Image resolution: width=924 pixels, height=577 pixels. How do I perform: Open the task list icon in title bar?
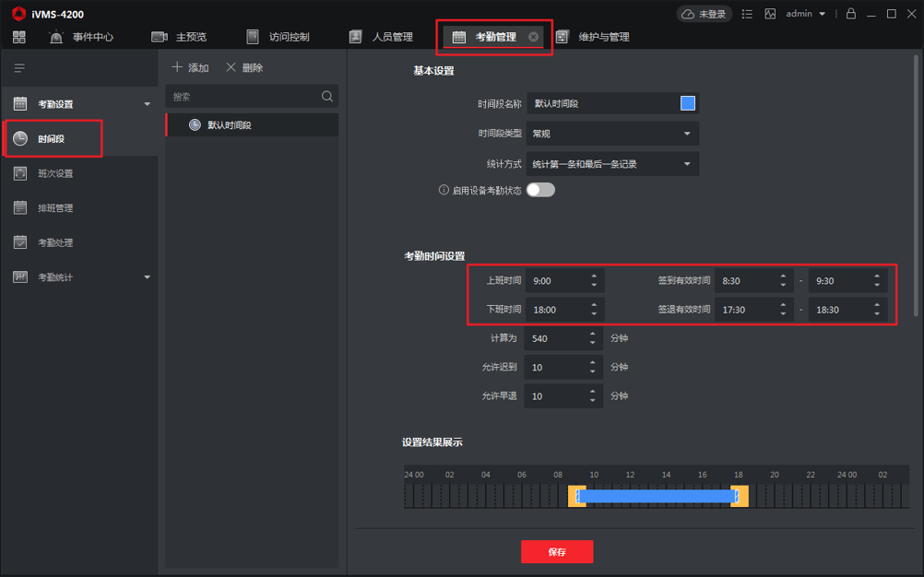click(x=747, y=14)
